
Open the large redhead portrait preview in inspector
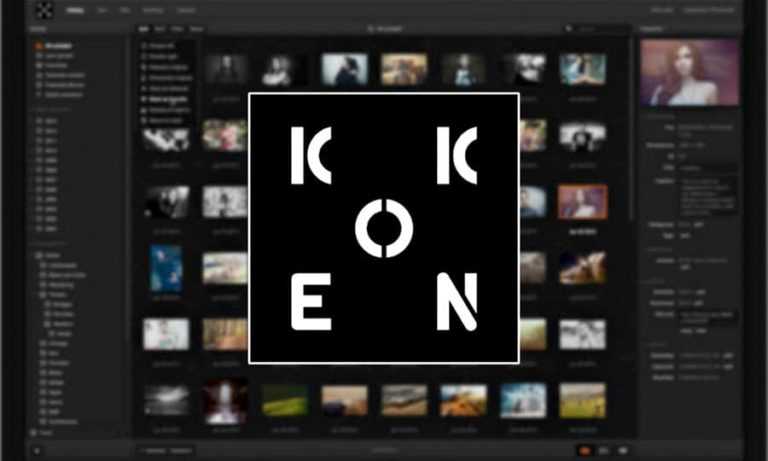pyautogui.click(x=690, y=73)
